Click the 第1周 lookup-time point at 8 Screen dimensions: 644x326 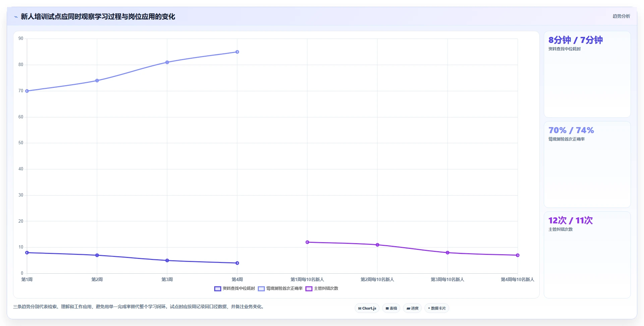pyautogui.click(x=27, y=253)
